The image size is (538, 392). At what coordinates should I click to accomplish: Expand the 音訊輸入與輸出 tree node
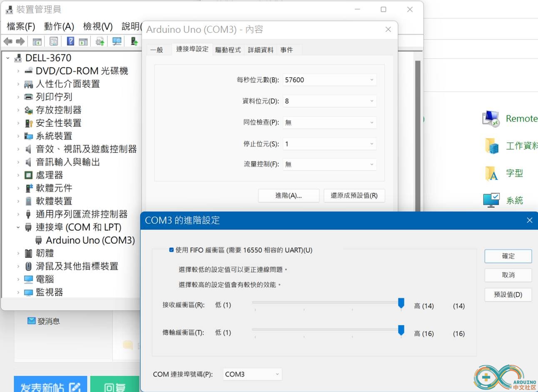18,162
